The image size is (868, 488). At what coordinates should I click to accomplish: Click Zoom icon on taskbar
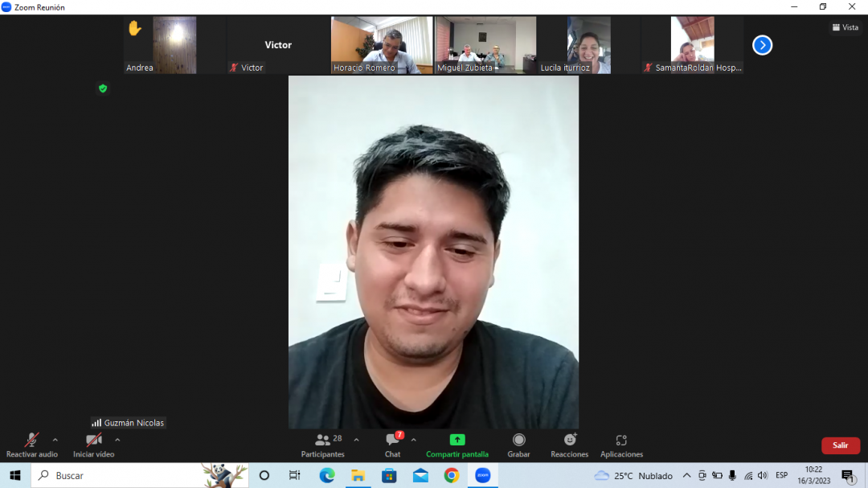tap(483, 475)
